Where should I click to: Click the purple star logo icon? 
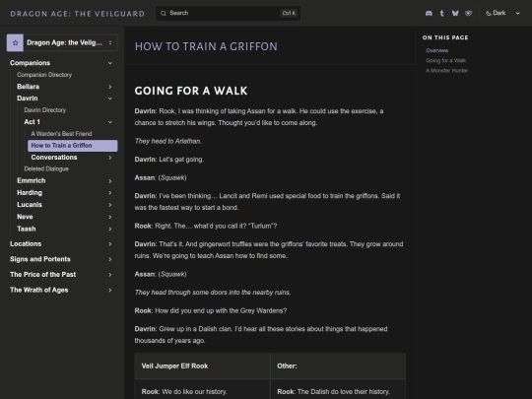tap(15, 42)
